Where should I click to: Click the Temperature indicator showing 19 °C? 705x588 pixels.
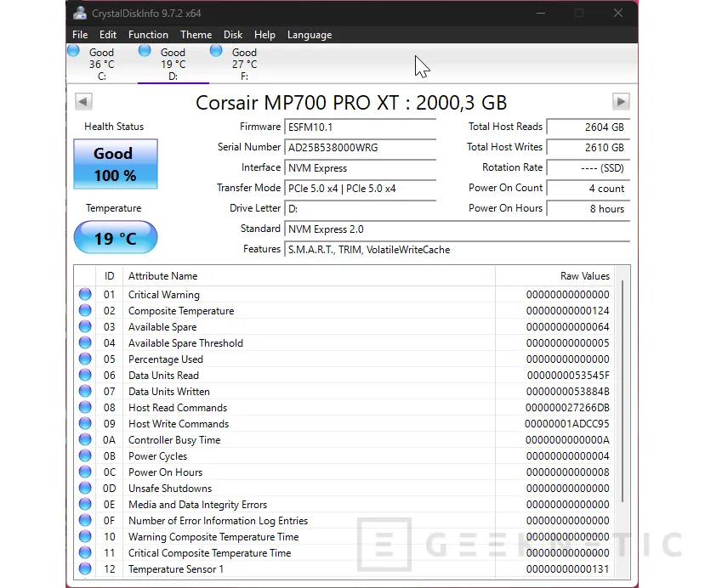point(115,238)
